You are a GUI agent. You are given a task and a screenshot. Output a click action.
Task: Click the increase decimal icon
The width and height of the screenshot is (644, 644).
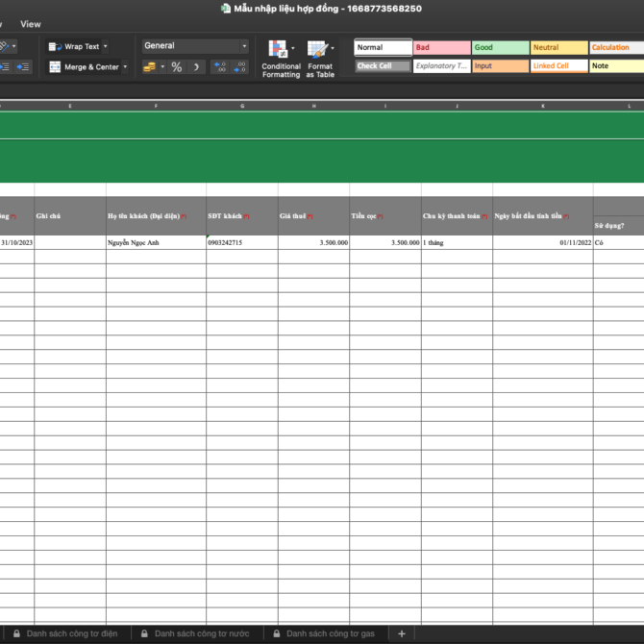(x=220, y=67)
